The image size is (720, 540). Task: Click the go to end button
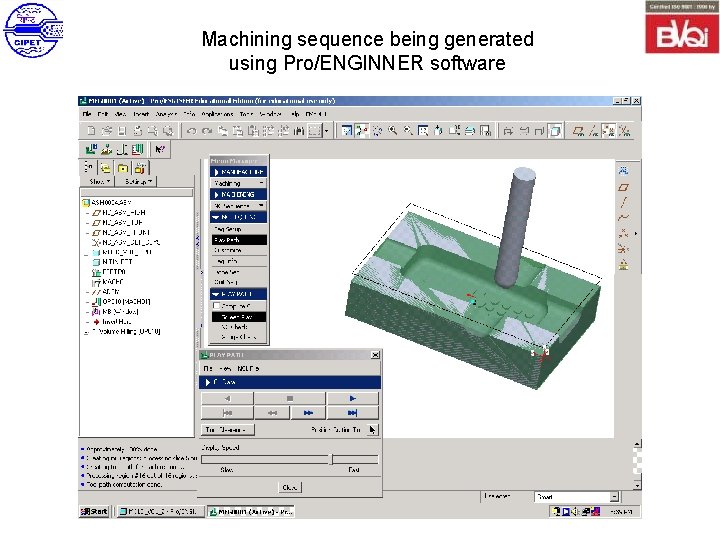(x=352, y=413)
